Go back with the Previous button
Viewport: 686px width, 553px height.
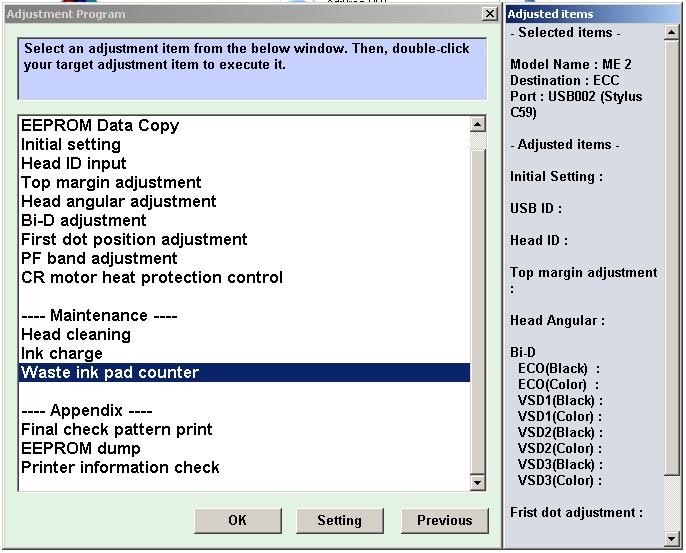[444, 520]
